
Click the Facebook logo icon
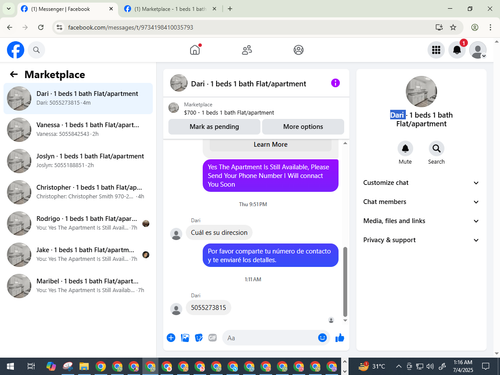click(x=16, y=50)
